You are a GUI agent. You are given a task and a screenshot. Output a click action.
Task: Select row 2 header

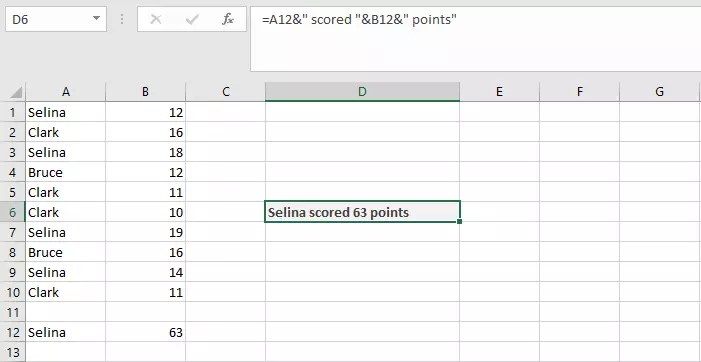coord(13,132)
